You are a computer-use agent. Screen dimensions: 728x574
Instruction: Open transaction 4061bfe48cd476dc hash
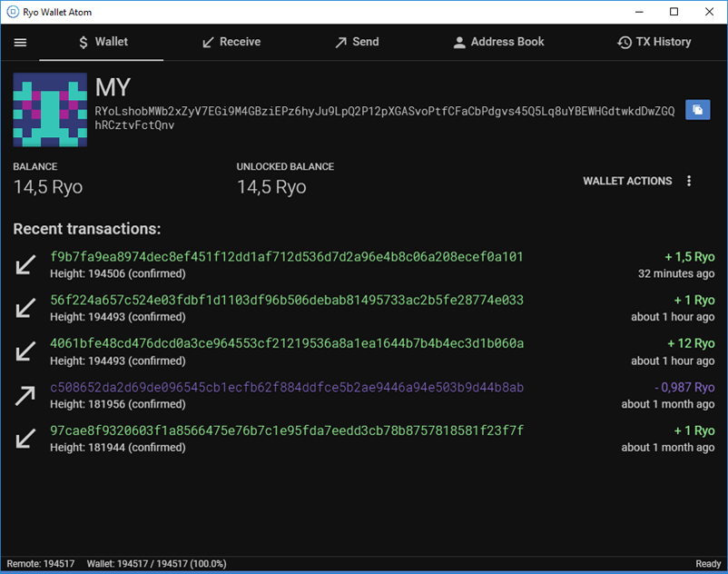pyautogui.click(x=287, y=343)
